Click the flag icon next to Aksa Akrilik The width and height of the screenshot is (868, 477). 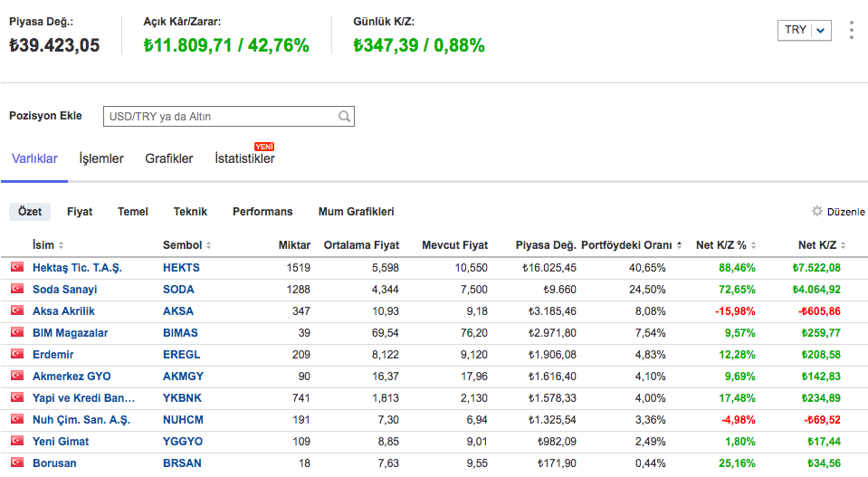point(16,311)
